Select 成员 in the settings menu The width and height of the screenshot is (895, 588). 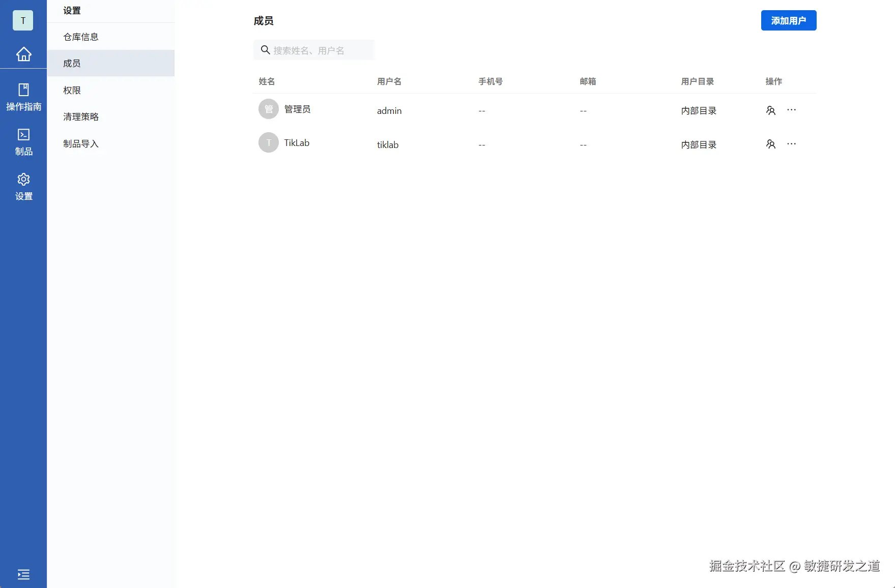[72, 63]
